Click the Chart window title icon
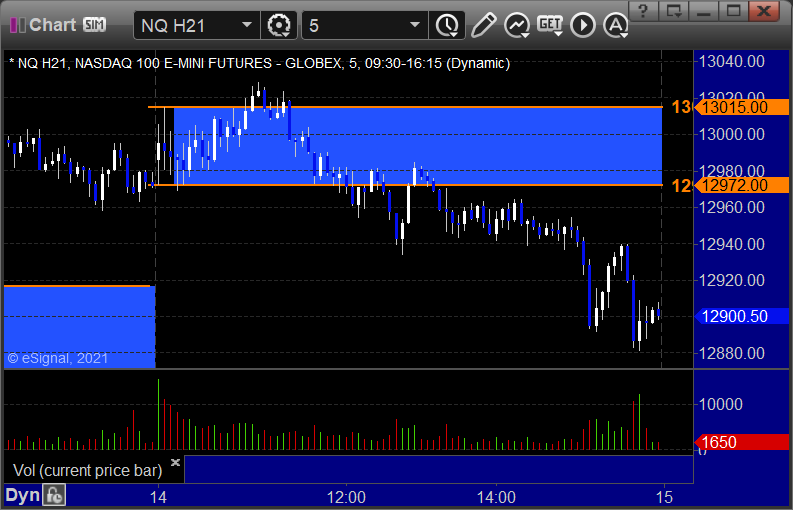The height and width of the screenshot is (510, 793). pyautogui.click(x=18, y=25)
